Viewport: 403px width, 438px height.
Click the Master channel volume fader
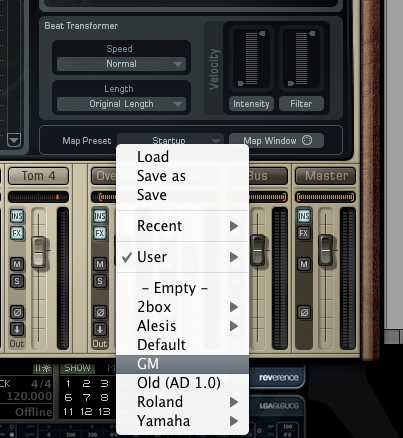pyautogui.click(x=325, y=250)
